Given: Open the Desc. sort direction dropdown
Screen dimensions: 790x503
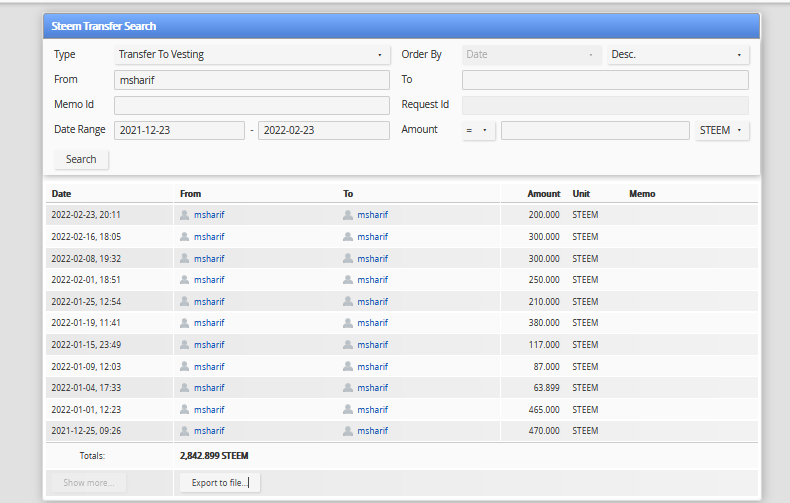Looking at the screenshot, I should (x=678, y=54).
